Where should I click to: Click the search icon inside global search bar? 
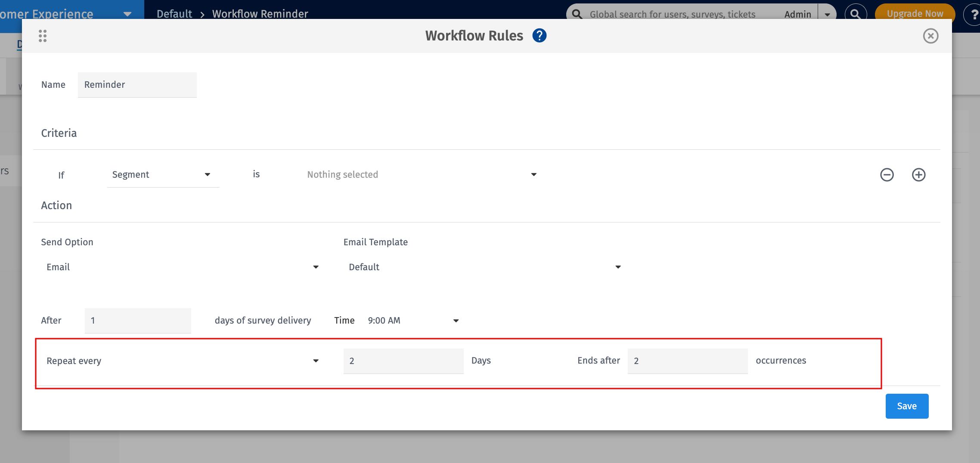point(577,13)
